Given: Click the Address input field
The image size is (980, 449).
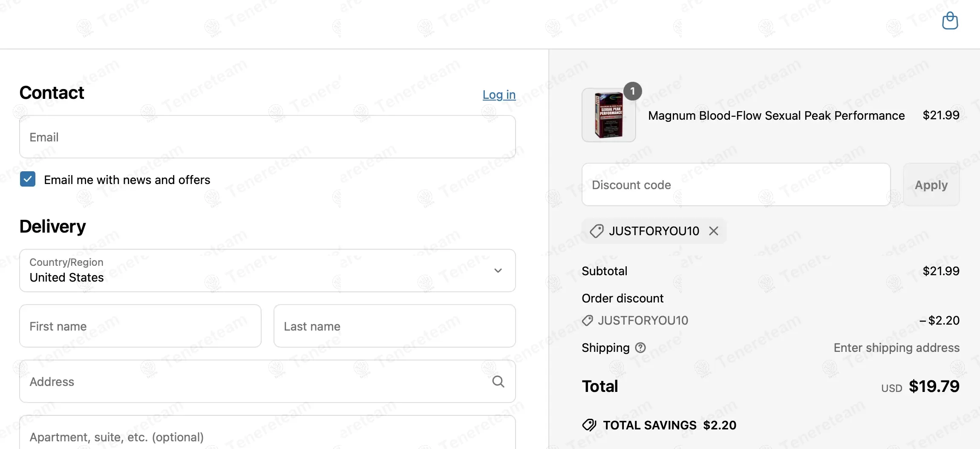Looking at the screenshot, I should click(x=256, y=381).
